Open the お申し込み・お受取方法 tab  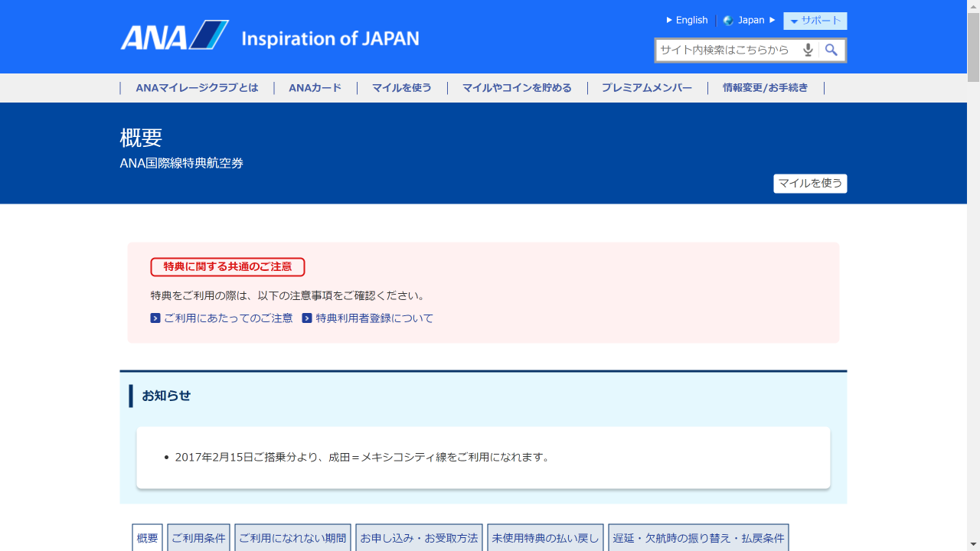419,537
